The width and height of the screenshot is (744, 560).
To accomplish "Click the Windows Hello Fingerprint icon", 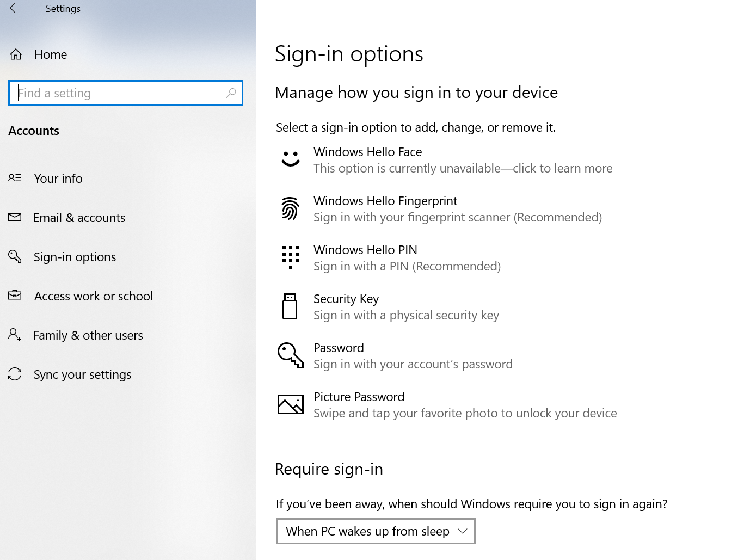I will click(290, 208).
